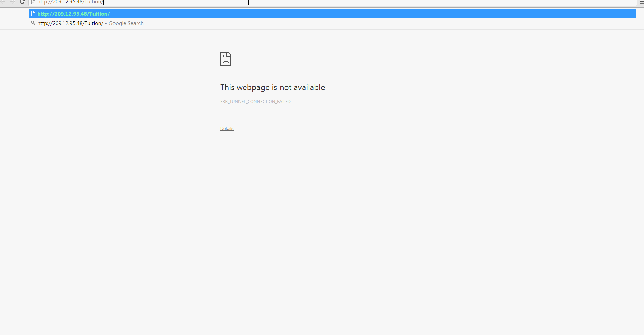The height and width of the screenshot is (335, 644).
Task: Open the Details link on error page
Action: point(227,128)
